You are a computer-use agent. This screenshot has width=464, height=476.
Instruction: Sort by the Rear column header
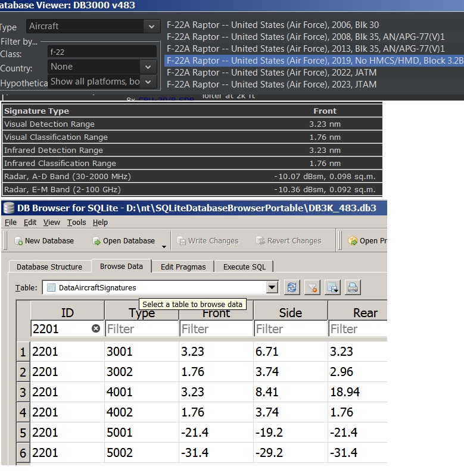coord(358,312)
